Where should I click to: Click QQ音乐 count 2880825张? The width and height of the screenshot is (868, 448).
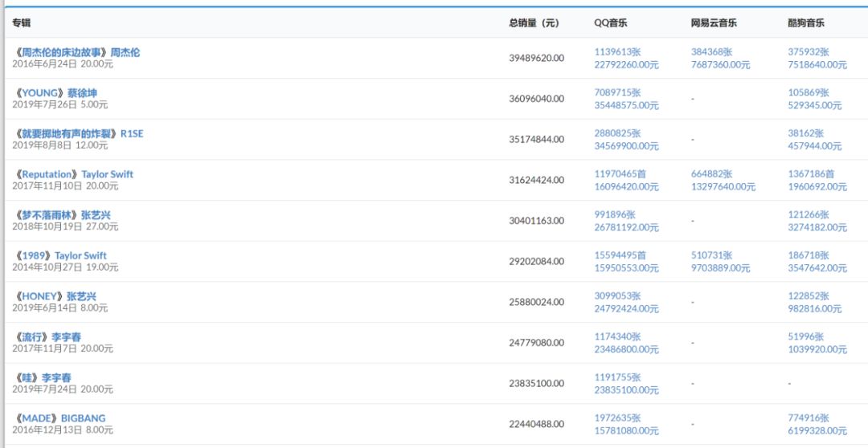coord(618,133)
